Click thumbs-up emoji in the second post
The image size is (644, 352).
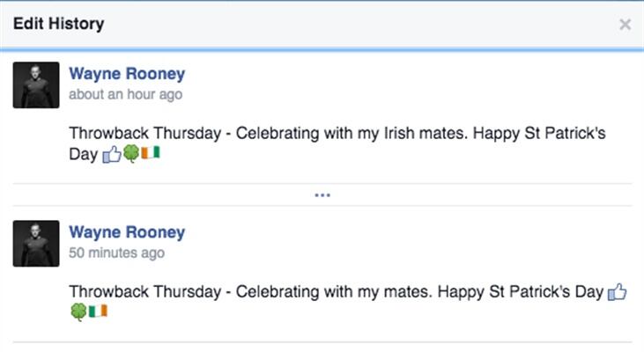(617, 292)
